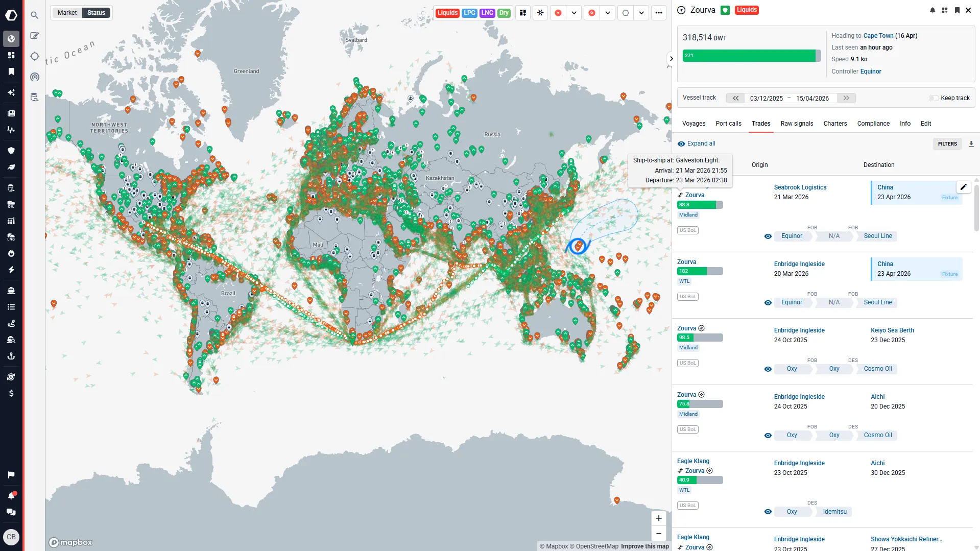Screen dimensions: 980x551
Task: Click the Cosmo Oil buyer tag, Keiyo row
Action: (878, 369)
